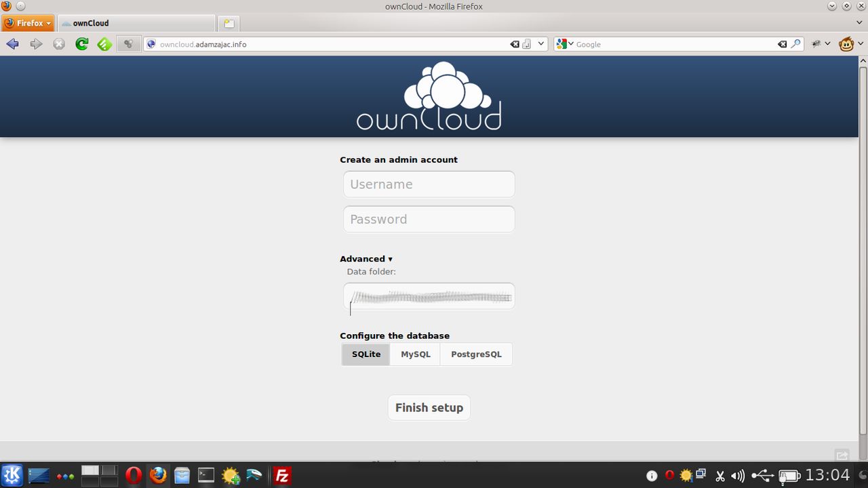The width and height of the screenshot is (868, 488).
Task: Open the terminal from the taskbar
Action: (x=206, y=476)
